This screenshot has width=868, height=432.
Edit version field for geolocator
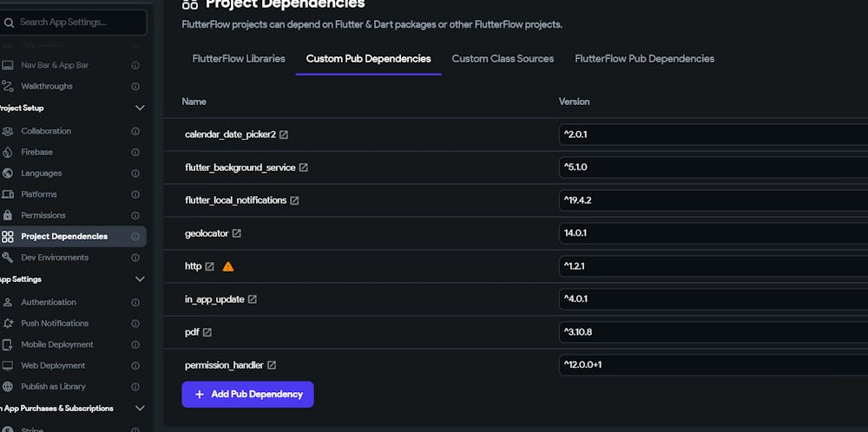[712, 233]
